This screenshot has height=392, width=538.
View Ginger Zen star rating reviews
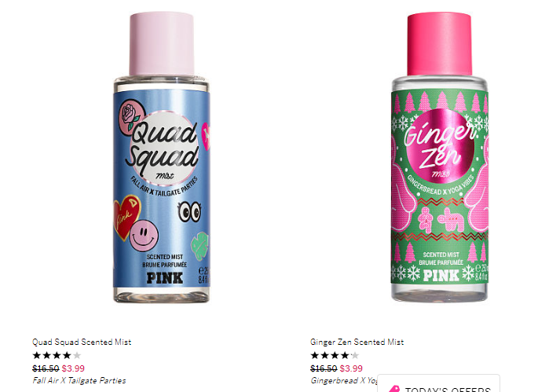point(335,355)
